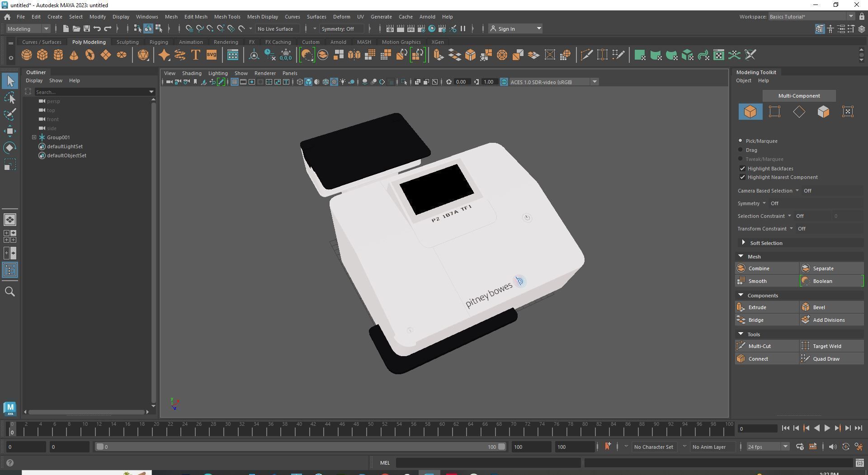Click the Save scene icon
This screenshot has height=475, width=868.
(86, 29)
